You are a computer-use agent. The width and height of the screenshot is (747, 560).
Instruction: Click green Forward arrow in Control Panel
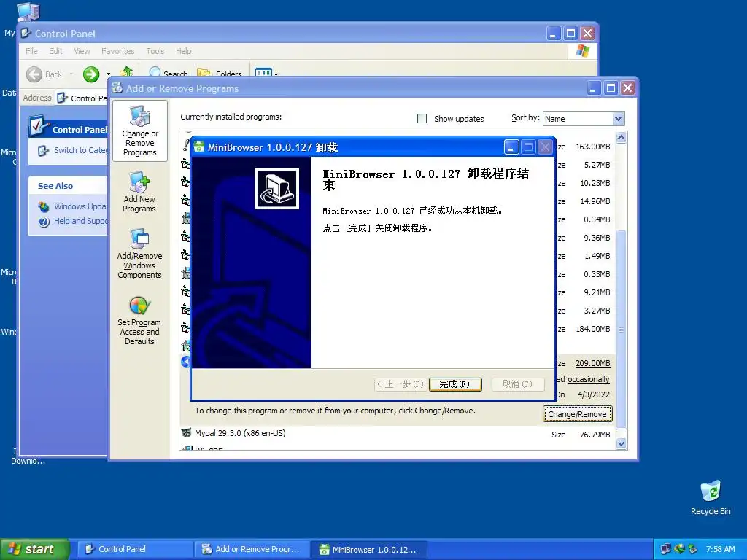point(91,74)
